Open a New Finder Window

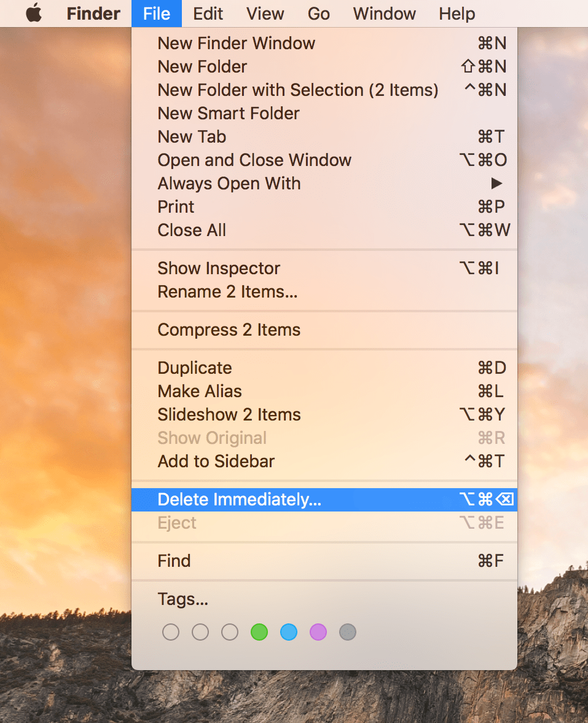point(237,43)
